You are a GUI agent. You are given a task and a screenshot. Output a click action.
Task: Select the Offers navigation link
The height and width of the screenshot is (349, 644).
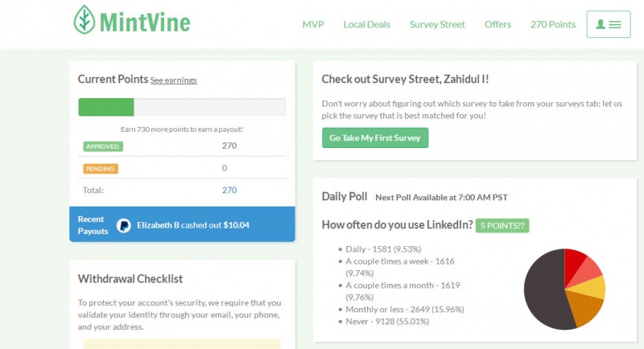(x=497, y=24)
